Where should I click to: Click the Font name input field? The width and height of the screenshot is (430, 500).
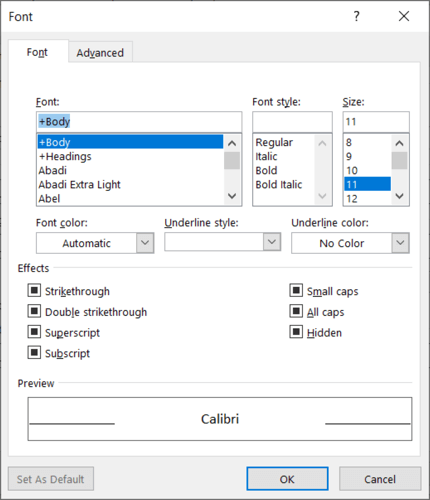(x=139, y=122)
